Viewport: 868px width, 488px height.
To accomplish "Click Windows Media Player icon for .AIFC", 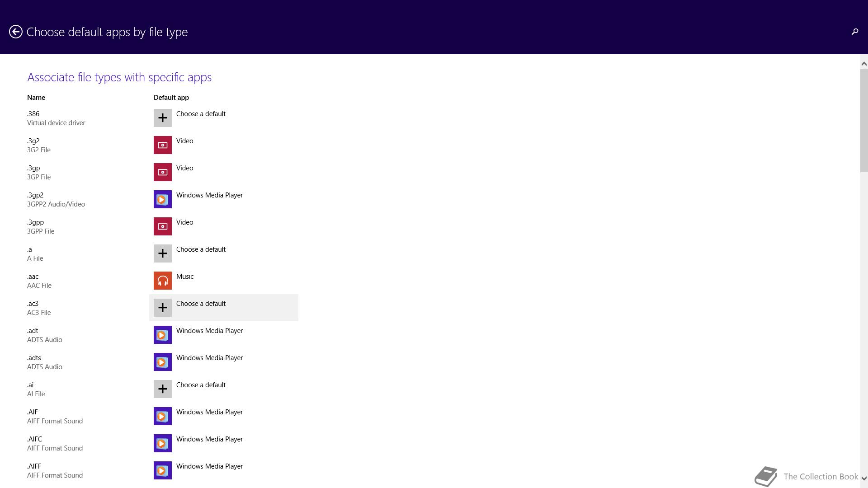I will tap(163, 443).
